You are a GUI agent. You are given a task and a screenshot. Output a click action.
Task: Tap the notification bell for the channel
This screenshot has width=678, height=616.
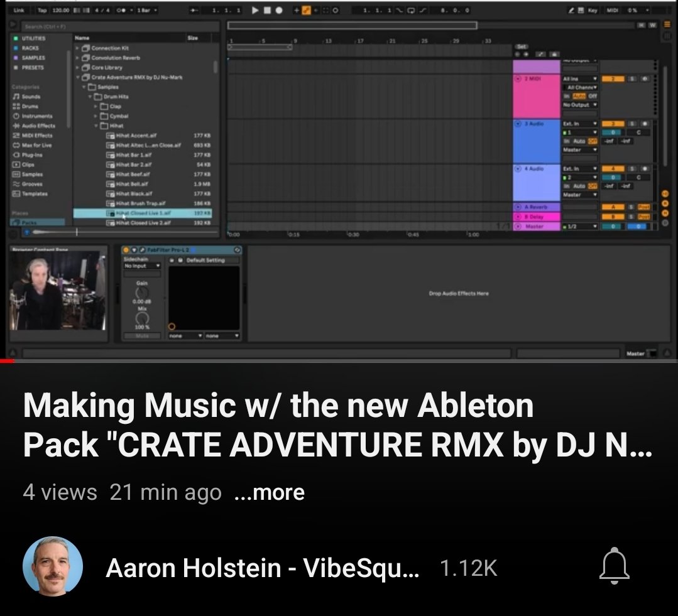(614, 566)
